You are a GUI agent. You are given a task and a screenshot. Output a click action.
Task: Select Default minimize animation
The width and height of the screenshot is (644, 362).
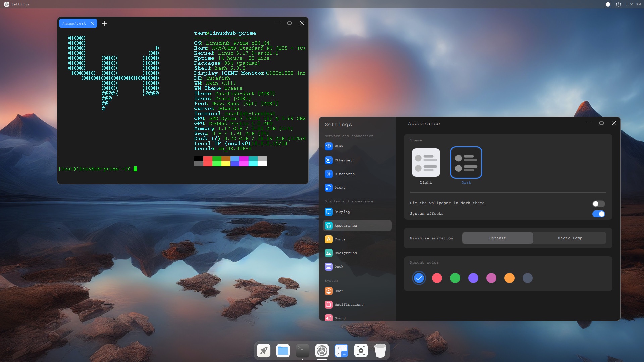(x=497, y=238)
